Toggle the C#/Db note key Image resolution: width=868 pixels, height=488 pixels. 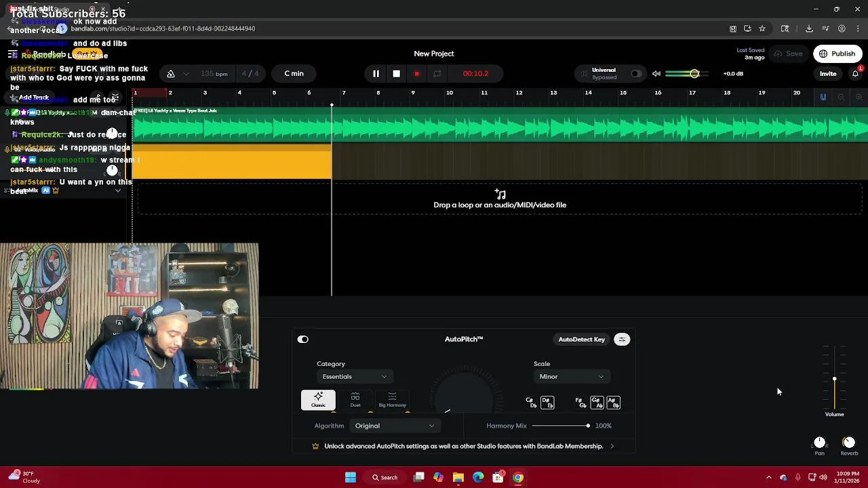pyautogui.click(x=531, y=403)
